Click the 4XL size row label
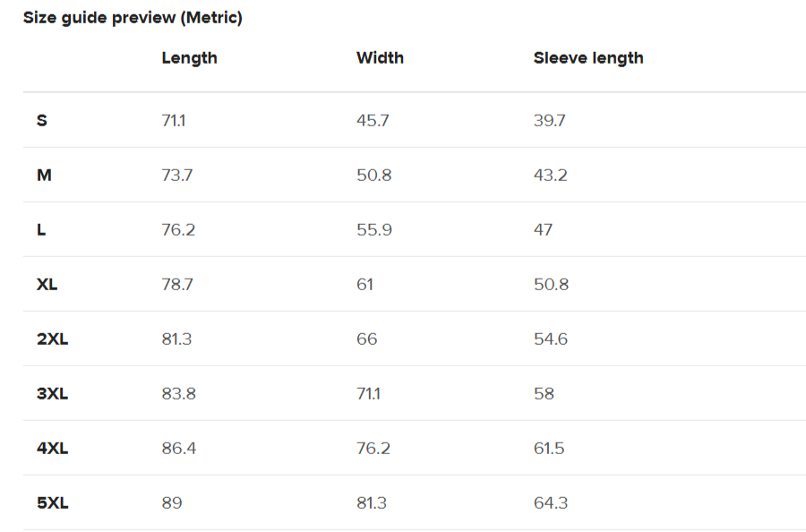The image size is (806, 532). (52, 448)
